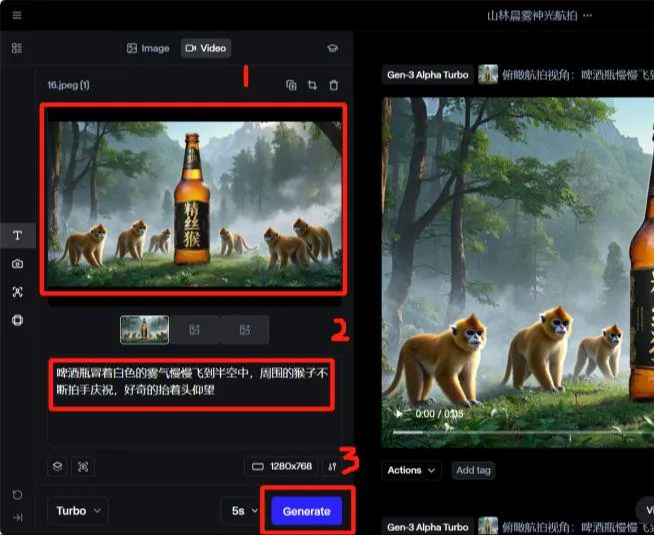Click the layers presets icon
This screenshot has height=535, width=654.
(58, 466)
